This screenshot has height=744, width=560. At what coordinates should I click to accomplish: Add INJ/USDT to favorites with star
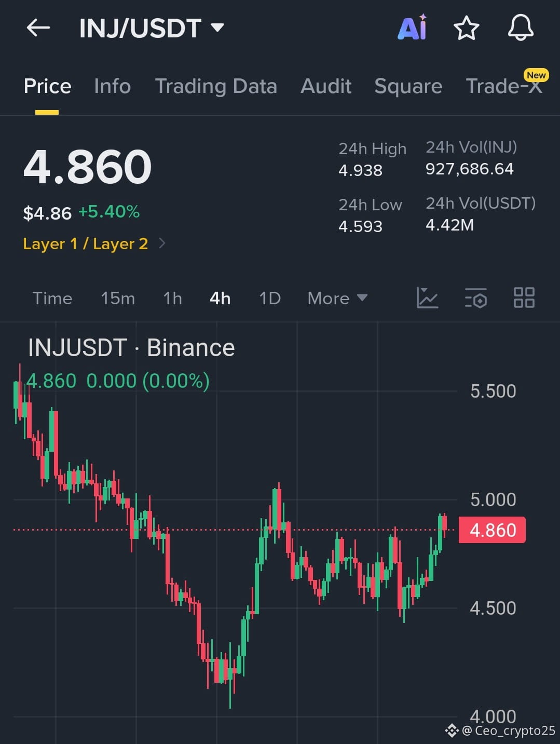(466, 28)
